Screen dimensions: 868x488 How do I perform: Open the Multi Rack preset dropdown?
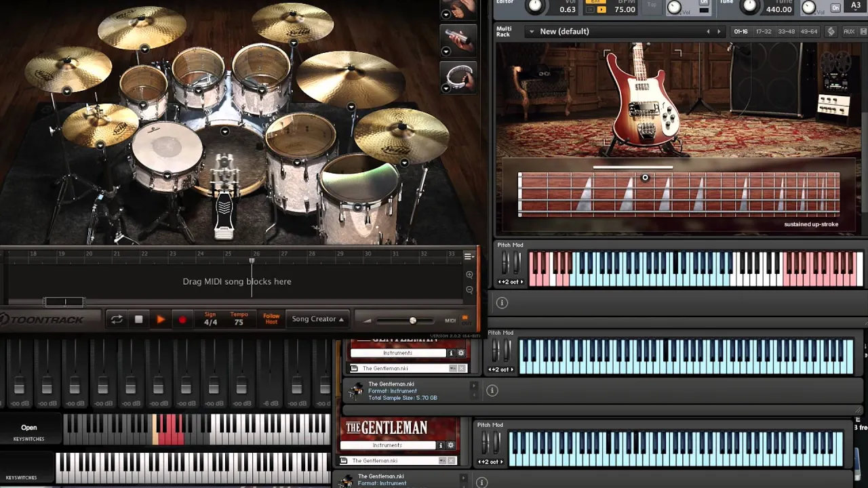[531, 31]
